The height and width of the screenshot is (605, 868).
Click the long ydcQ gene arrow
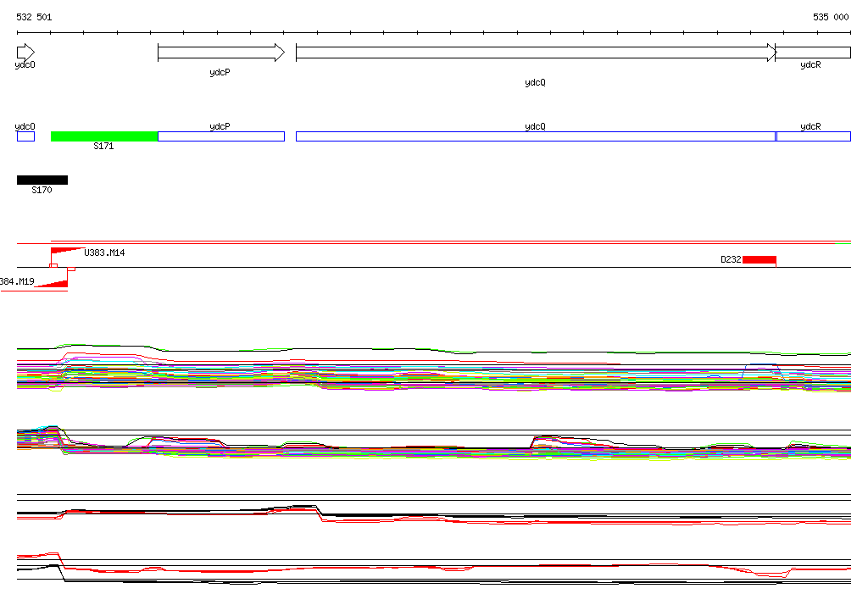coord(535,53)
